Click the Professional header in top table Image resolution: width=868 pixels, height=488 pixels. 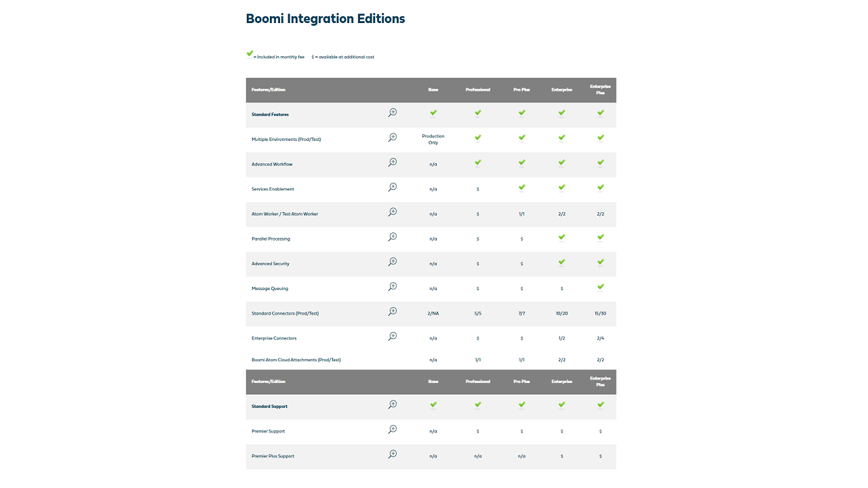point(478,90)
